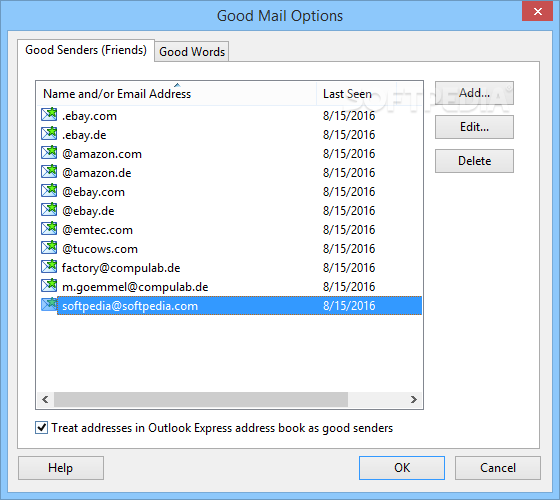The width and height of the screenshot is (560, 500).
Task: Click the Edit... button
Action: (474, 127)
